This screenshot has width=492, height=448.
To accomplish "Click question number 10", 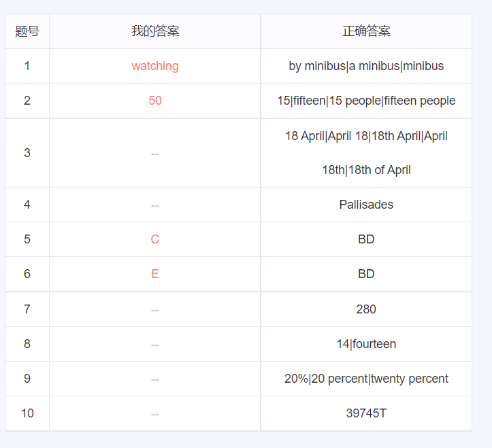I will pyautogui.click(x=27, y=413).
